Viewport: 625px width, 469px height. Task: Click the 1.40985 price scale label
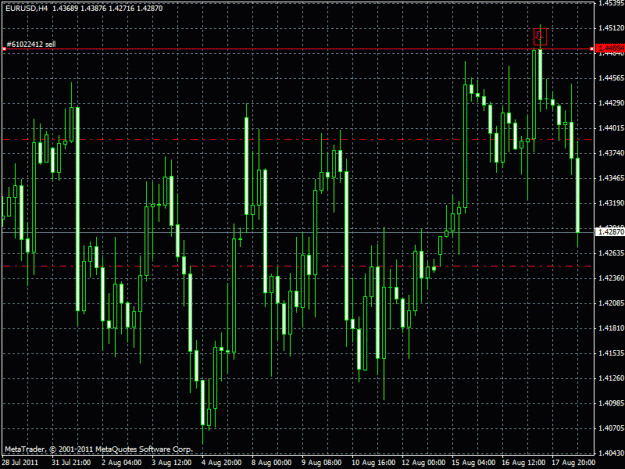tap(611, 403)
